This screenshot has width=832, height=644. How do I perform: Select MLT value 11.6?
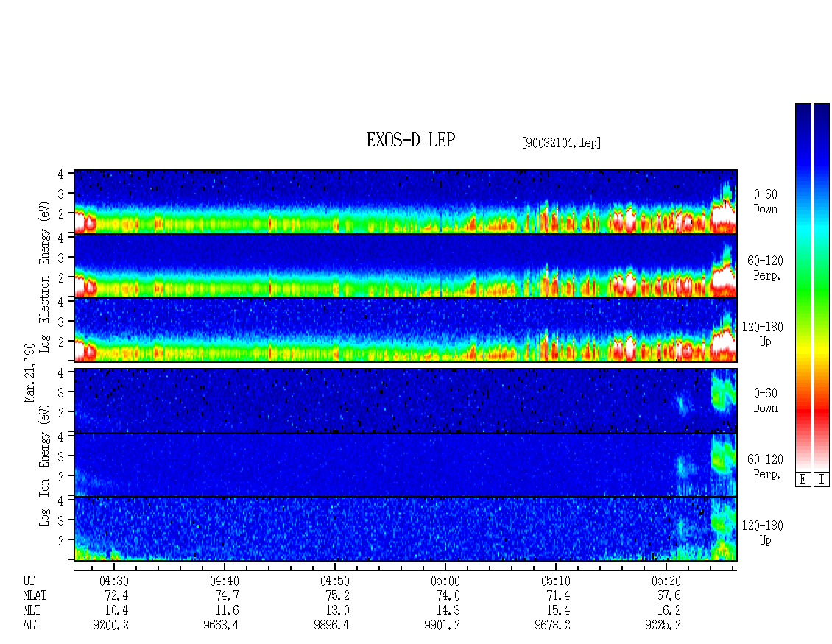[227, 611]
